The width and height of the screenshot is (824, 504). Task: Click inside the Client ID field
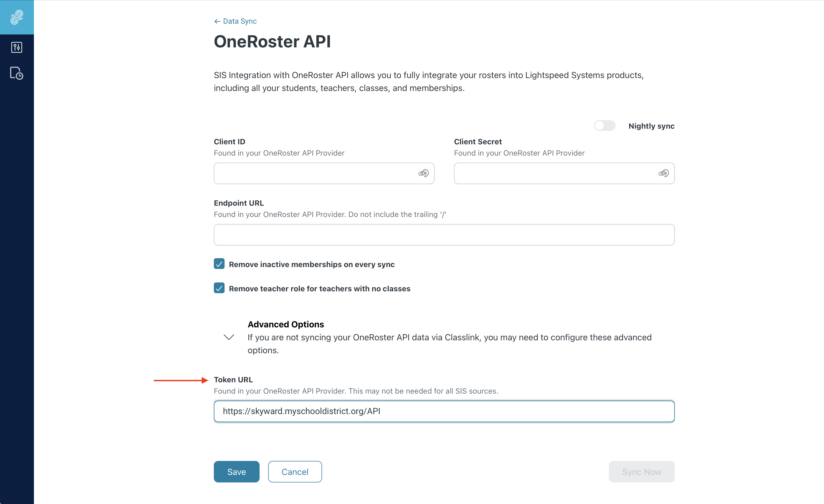click(x=318, y=173)
